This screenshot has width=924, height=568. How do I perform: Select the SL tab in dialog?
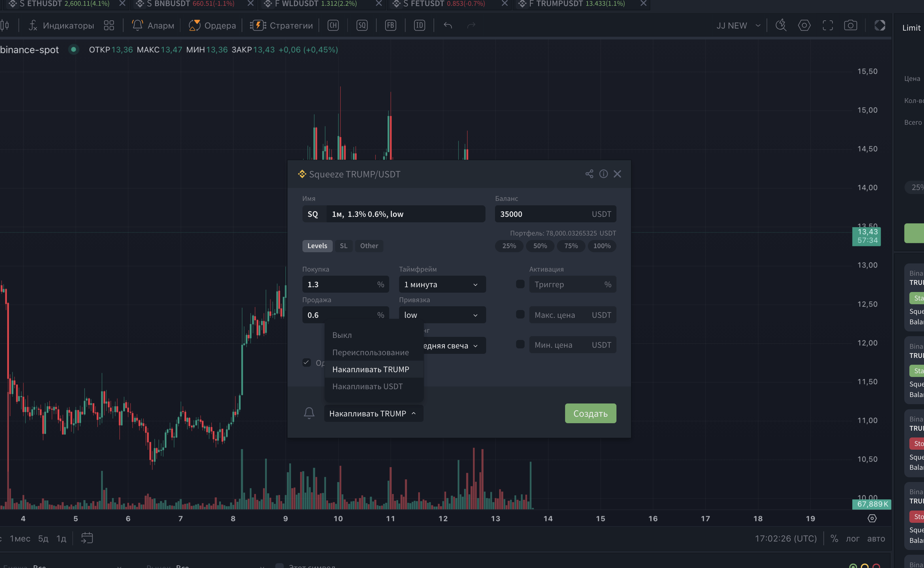344,246
